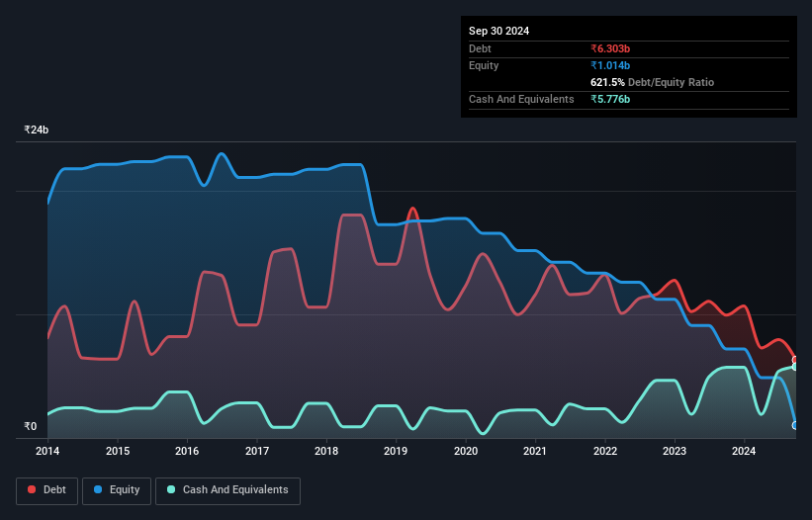Screen dimensions: 812x520
Task: Click the 2021 x-axis label
Action: pos(535,451)
